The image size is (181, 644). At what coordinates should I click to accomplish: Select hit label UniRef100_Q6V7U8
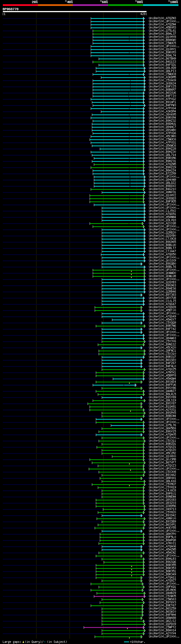tap(162, 298)
